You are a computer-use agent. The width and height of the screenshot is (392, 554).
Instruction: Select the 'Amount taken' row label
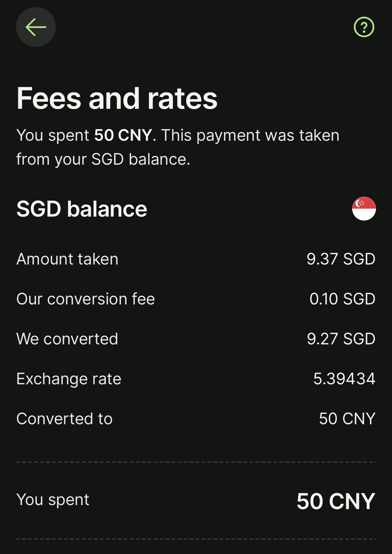click(67, 259)
